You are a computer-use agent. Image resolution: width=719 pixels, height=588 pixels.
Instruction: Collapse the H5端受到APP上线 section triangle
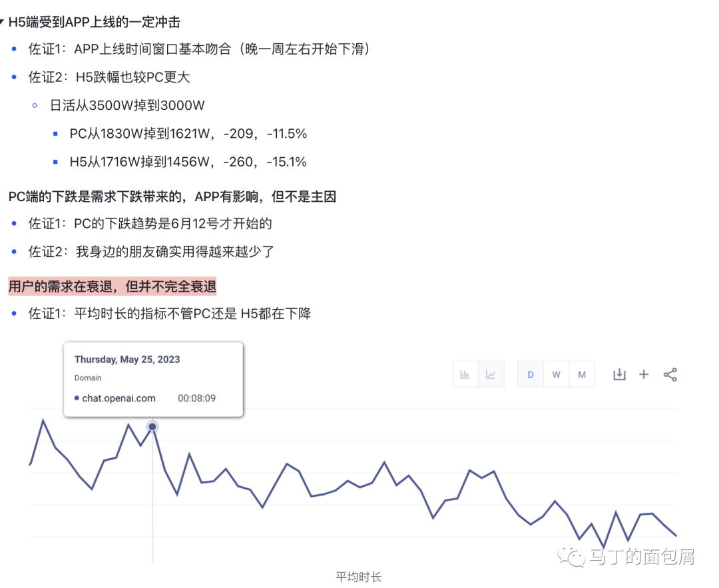pyautogui.click(x=2, y=21)
